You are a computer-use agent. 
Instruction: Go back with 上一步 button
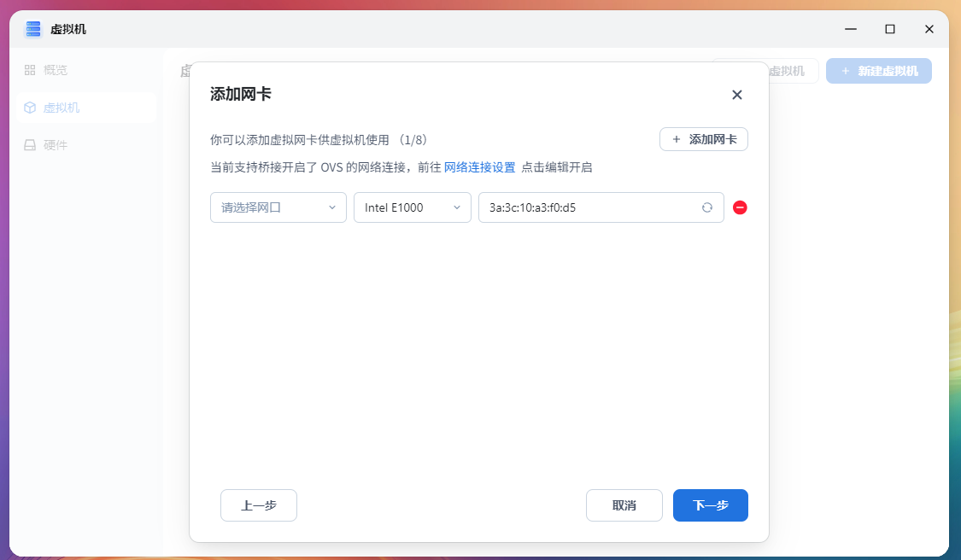258,505
